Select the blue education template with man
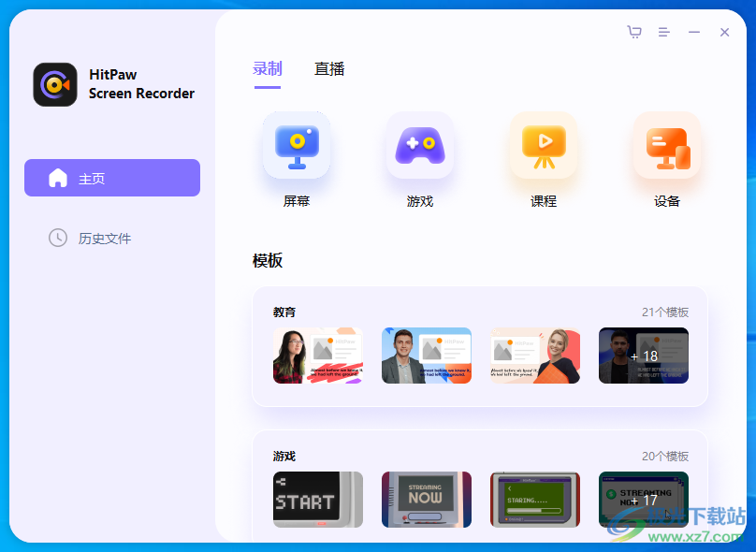The height and width of the screenshot is (552, 756). (x=426, y=356)
